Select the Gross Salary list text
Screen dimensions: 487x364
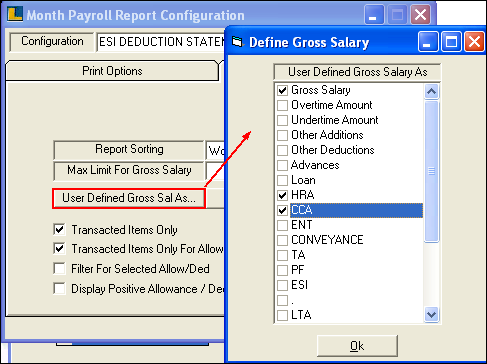tap(321, 90)
